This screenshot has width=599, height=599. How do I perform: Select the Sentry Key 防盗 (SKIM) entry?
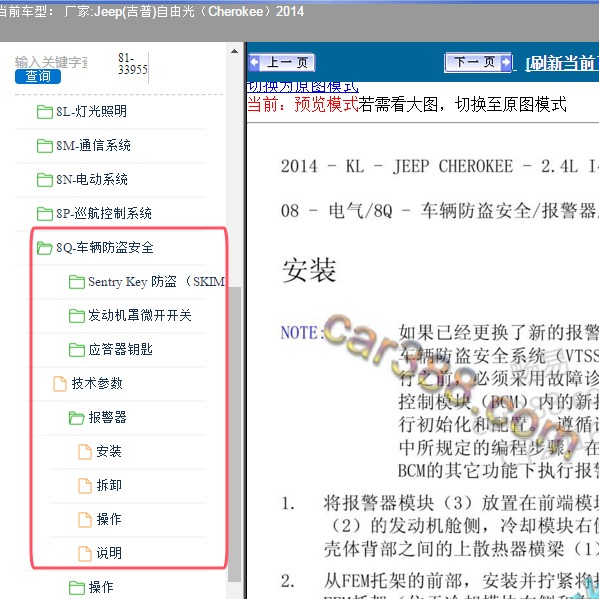click(x=156, y=282)
